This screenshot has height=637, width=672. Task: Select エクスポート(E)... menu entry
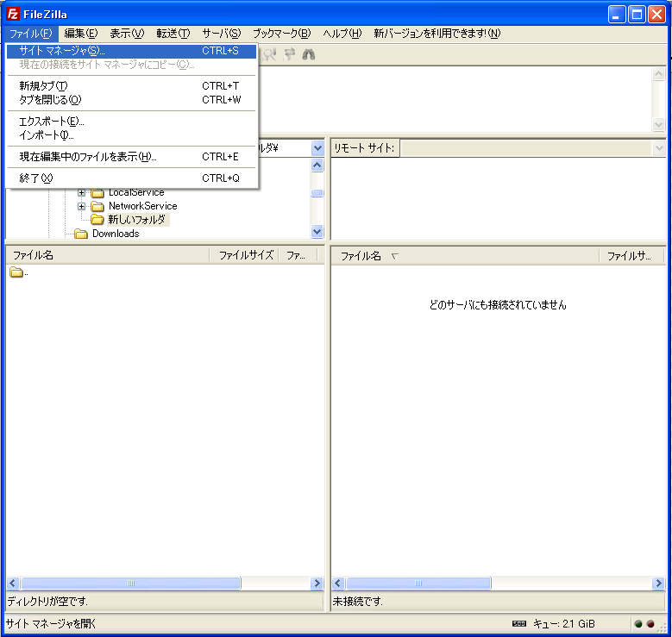(x=132, y=122)
